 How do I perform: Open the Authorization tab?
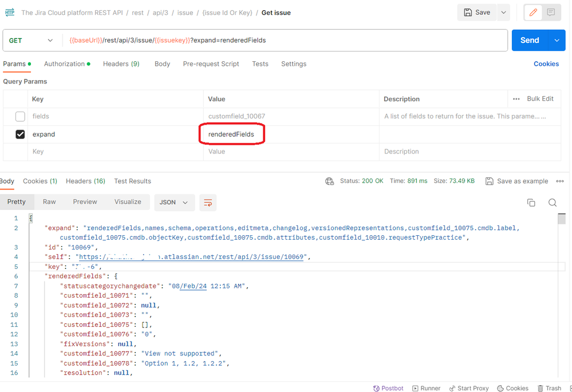coord(67,64)
